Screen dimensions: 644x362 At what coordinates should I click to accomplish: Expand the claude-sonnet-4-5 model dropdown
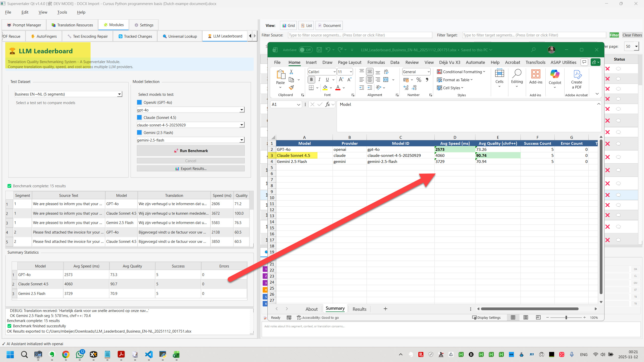tap(242, 125)
